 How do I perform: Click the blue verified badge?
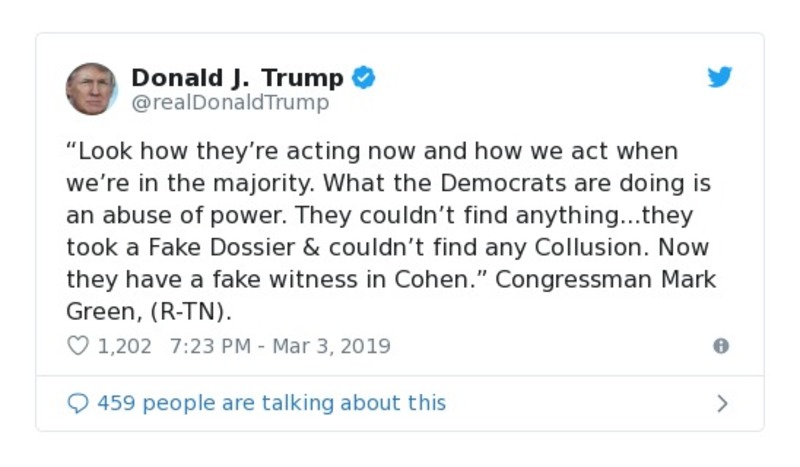tap(364, 77)
